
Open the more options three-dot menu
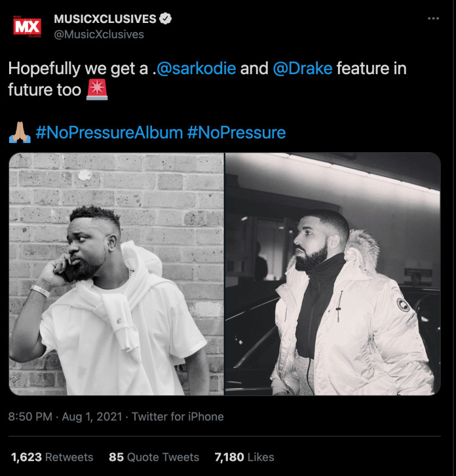point(433,18)
